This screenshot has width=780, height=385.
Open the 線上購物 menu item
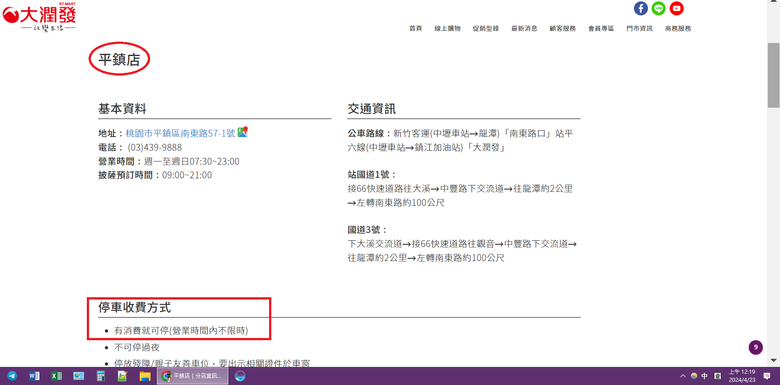(447, 29)
